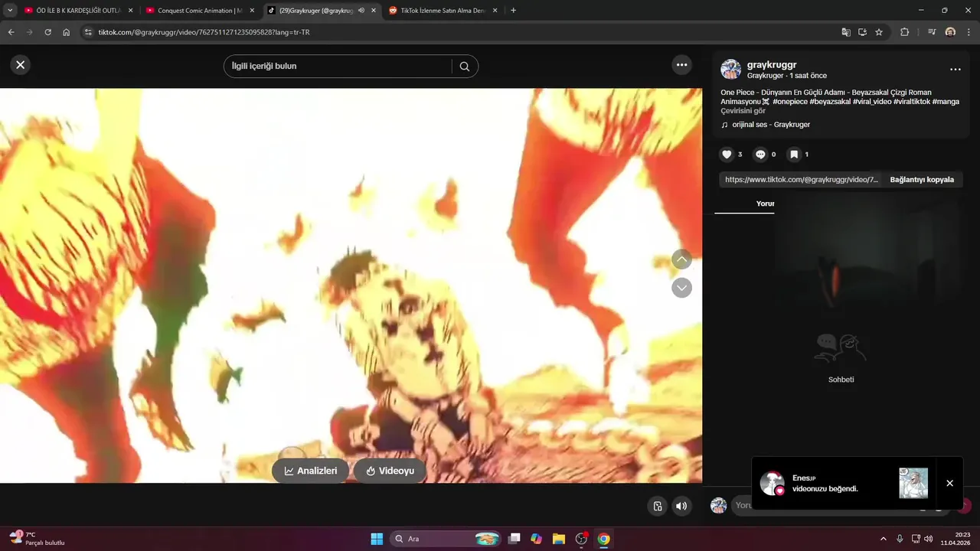
Task: Click the Videoyu promote button
Action: pyautogui.click(x=390, y=471)
